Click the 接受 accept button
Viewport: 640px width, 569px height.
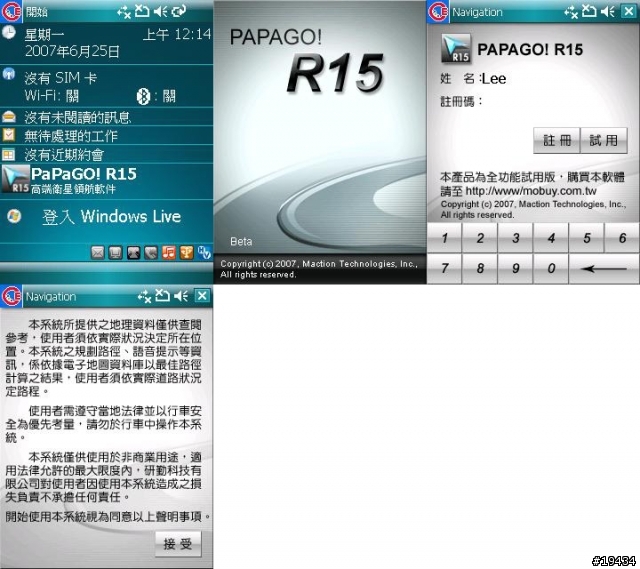point(178,544)
